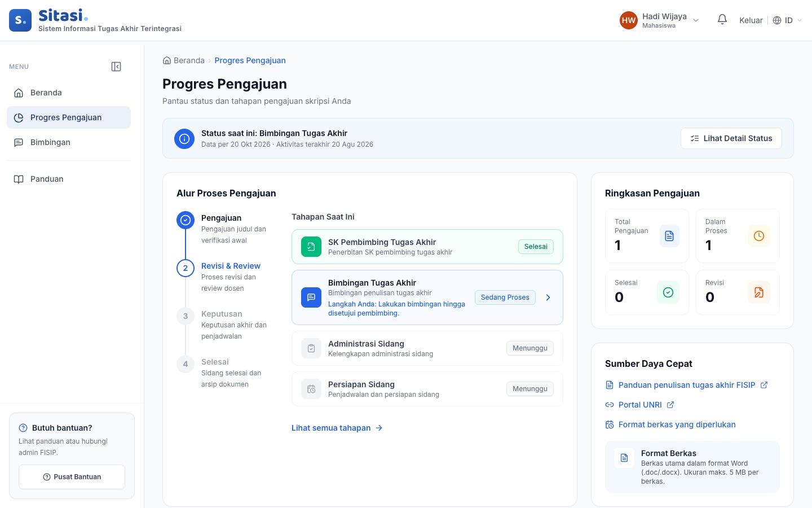Click step 4 circle for Selesai
Viewport: 812px width, 508px height.
click(186, 364)
